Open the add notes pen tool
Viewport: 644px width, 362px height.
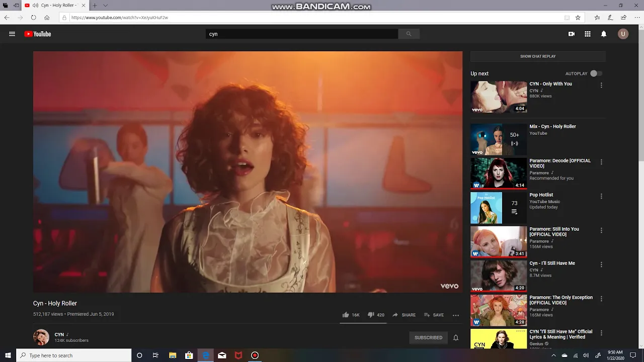610,18
